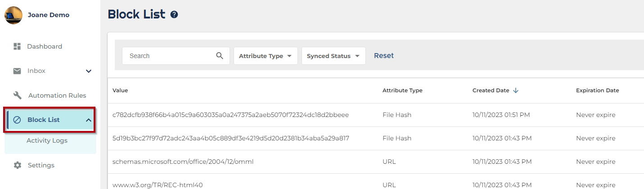The image size is (644, 189).
Task: Click the Joane Demo profile avatar
Action: 14,15
